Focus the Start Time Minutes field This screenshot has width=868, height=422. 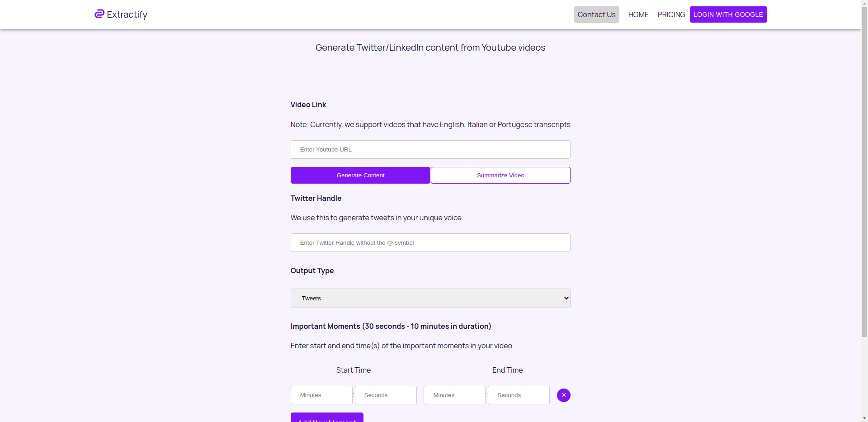pos(321,395)
